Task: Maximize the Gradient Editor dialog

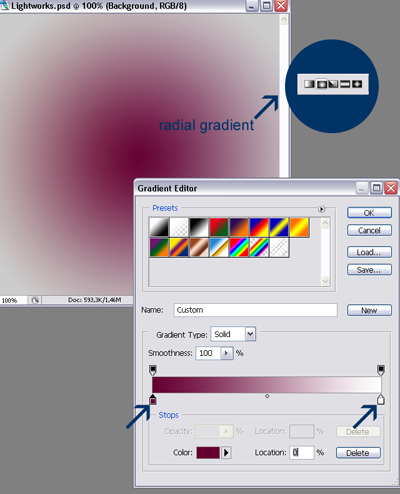Action: pyautogui.click(x=377, y=188)
